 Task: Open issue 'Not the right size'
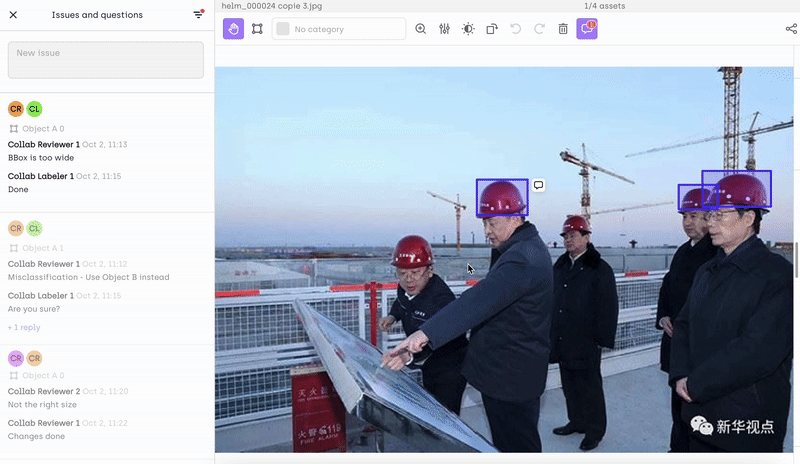tap(42, 404)
